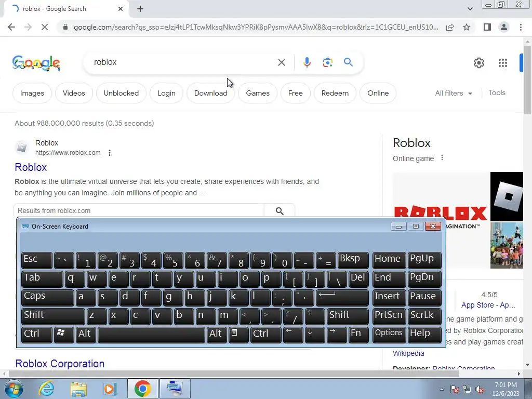Toggle left Alt key on keyboard

(x=86, y=334)
